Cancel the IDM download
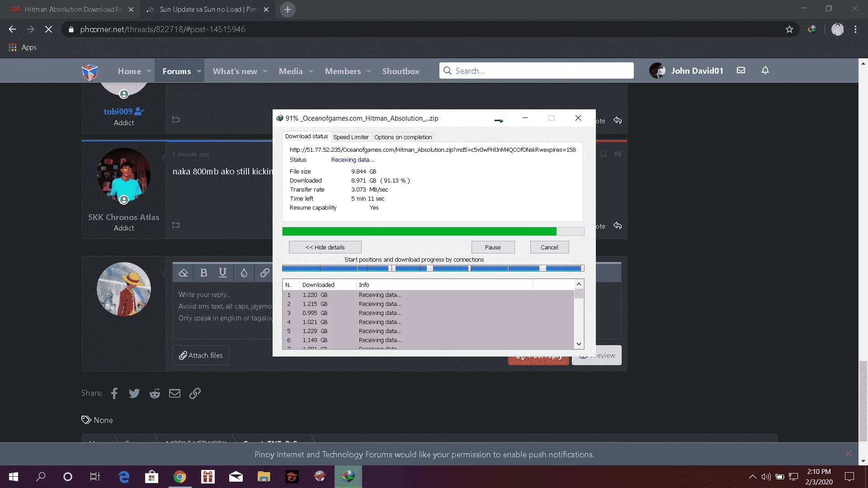The height and width of the screenshot is (488, 868). click(x=549, y=247)
